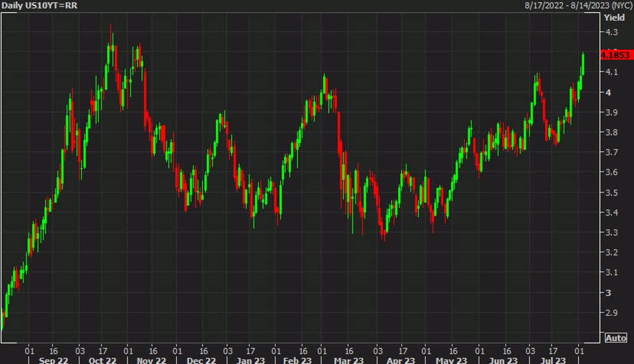Viewport: 634px width, 364px height.
Task: Click the 4.3 yield axis value
Action: 611,32
